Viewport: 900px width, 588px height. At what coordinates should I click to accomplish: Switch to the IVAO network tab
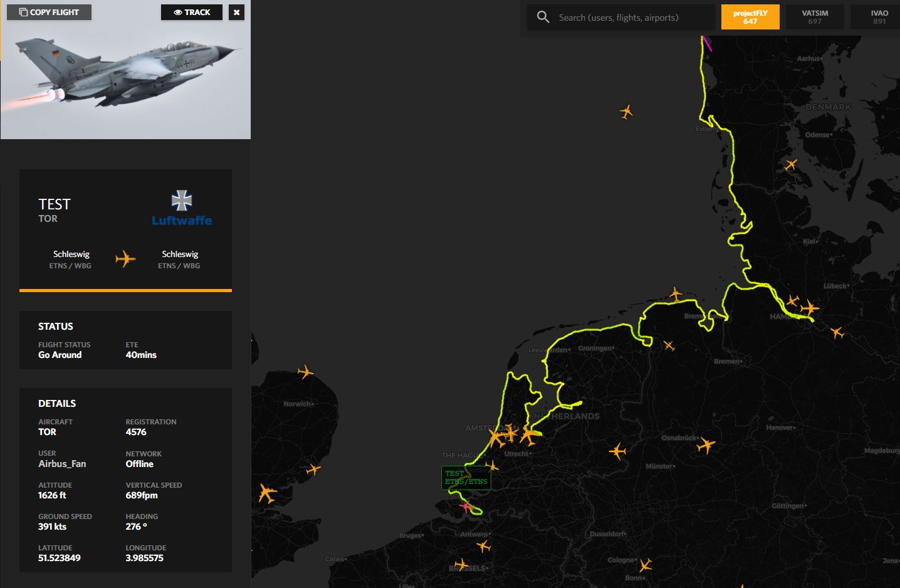pos(879,17)
